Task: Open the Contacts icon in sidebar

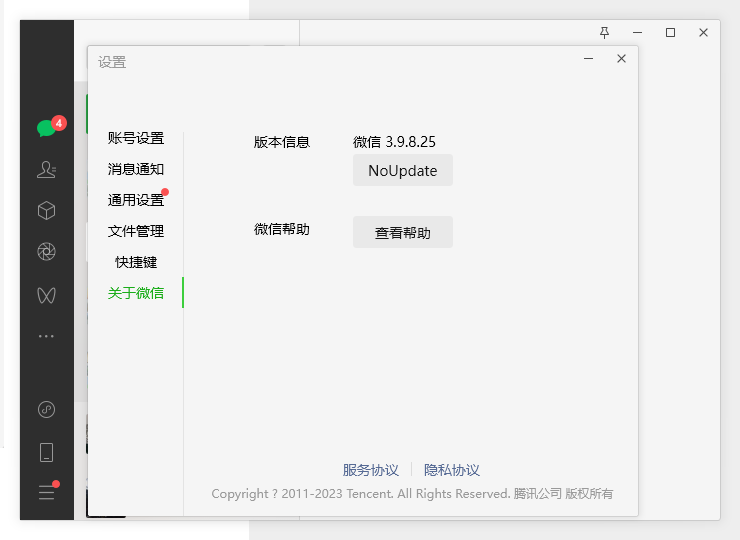Action: coord(46,170)
